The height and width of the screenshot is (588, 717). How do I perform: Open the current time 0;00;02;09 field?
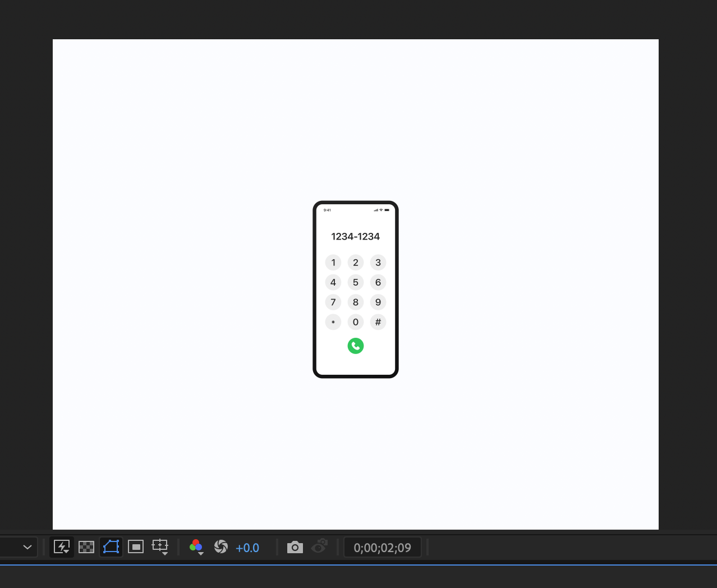click(x=383, y=548)
